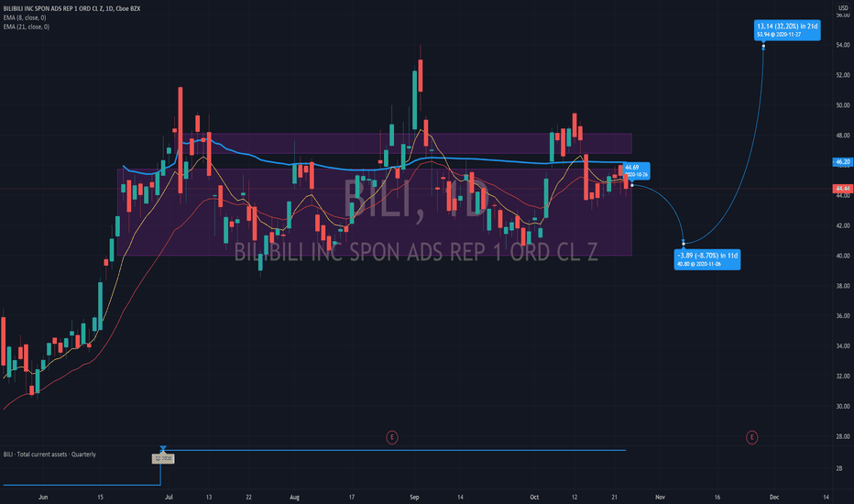Click the 36.00 price axis label

coord(843,316)
